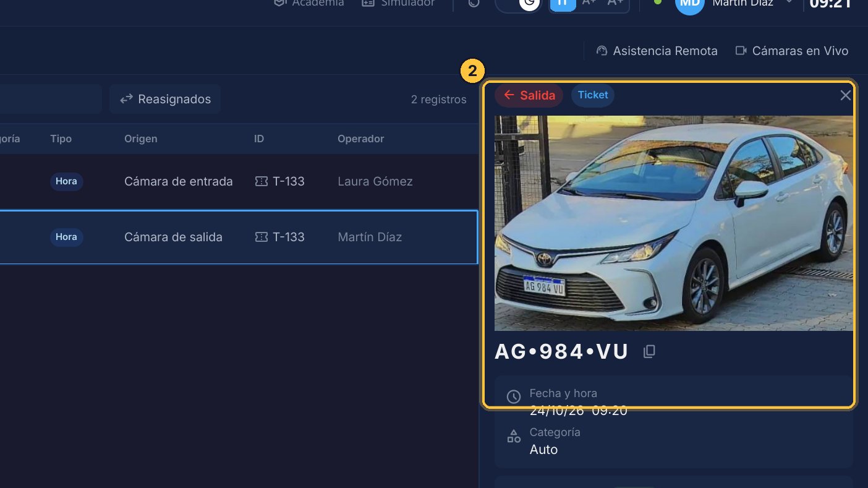
Task: Click the Ticket badge in the detail panel
Action: click(x=593, y=95)
